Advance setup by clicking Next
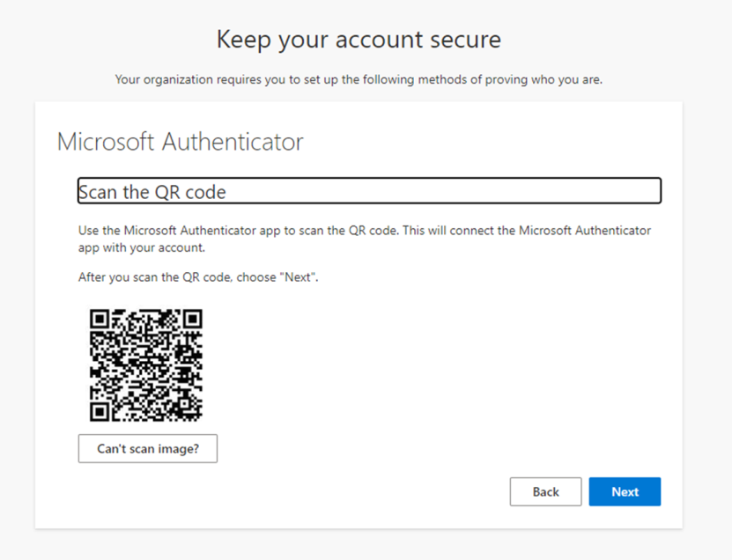The height and width of the screenshot is (560, 732). pos(625,491)
